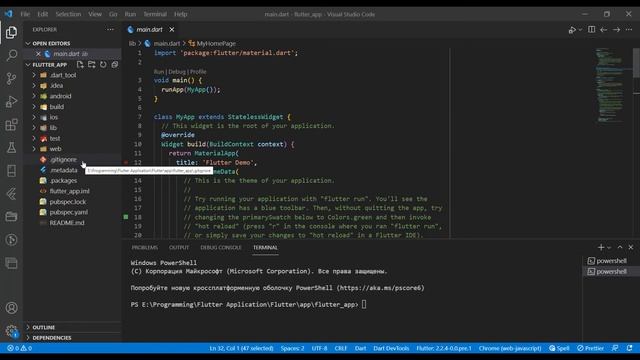Open the Run and Debug view
Image resolution: width=640 pixels, height=360 pixels.
(11, 101)
